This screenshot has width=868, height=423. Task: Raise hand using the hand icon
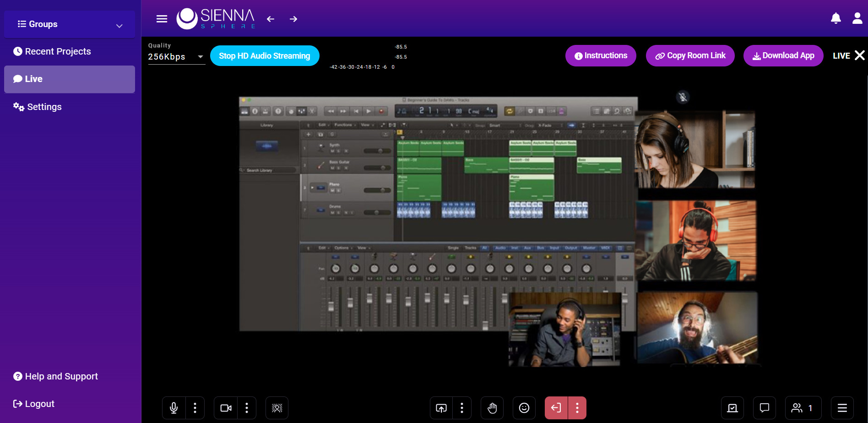[492, 408]
